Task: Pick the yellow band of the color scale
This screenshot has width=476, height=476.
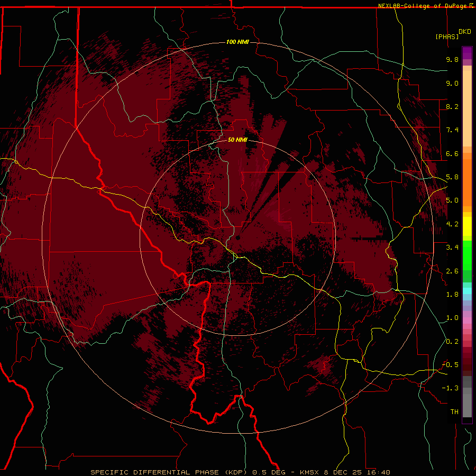Action: [467, 226]
